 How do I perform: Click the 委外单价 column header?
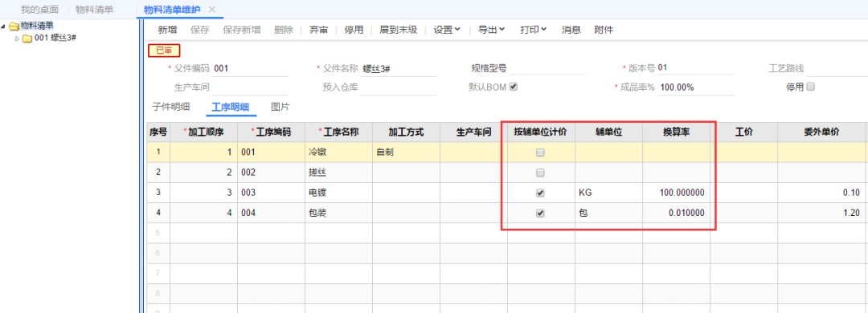pyautogui.click(x=821, y=132)
